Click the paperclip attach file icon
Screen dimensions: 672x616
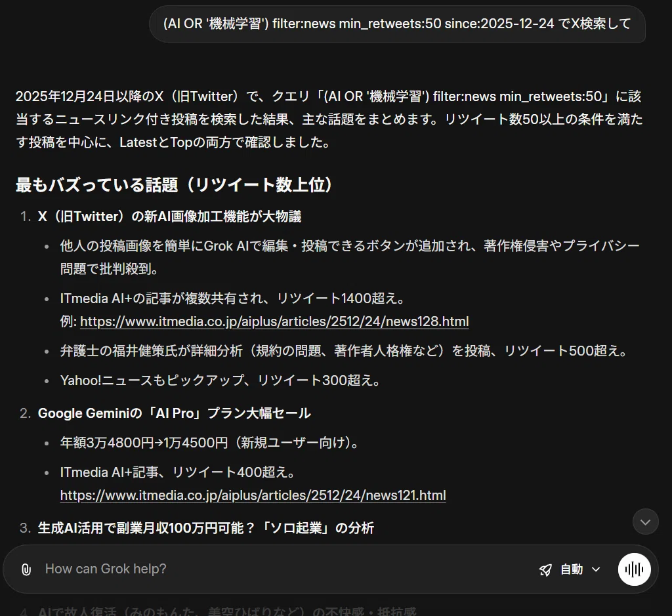26,569
